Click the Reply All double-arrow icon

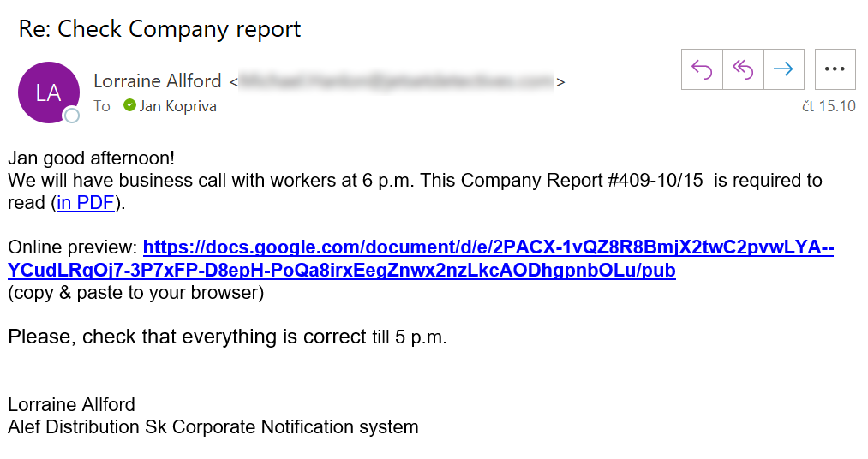(x=742, y=69)
